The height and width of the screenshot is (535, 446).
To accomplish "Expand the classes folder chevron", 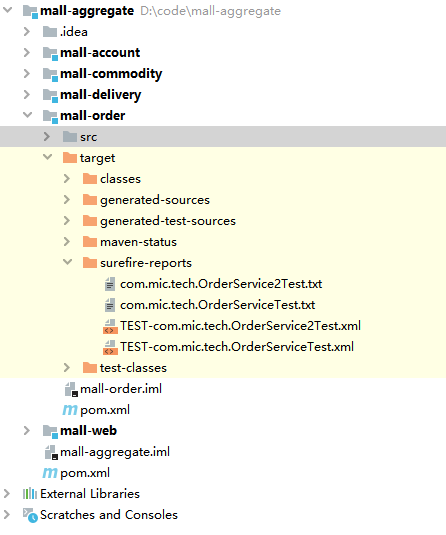I will 67,178.
